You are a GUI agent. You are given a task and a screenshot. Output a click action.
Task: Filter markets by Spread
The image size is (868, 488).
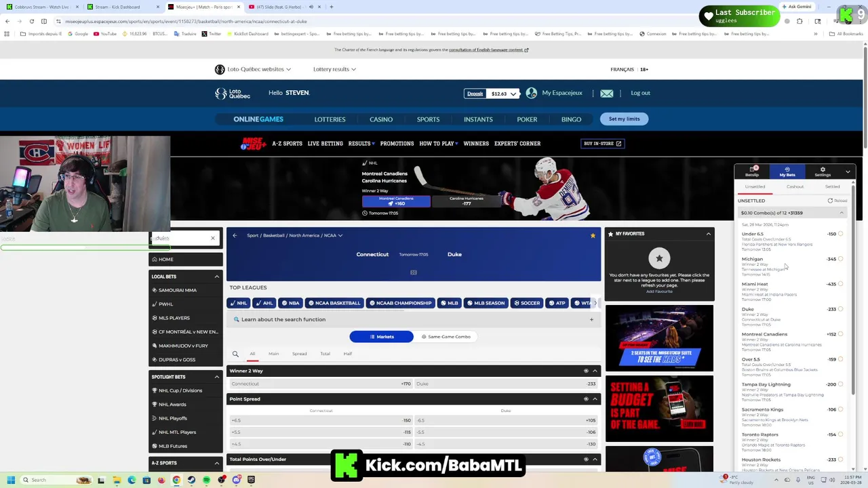coord(299,354)
